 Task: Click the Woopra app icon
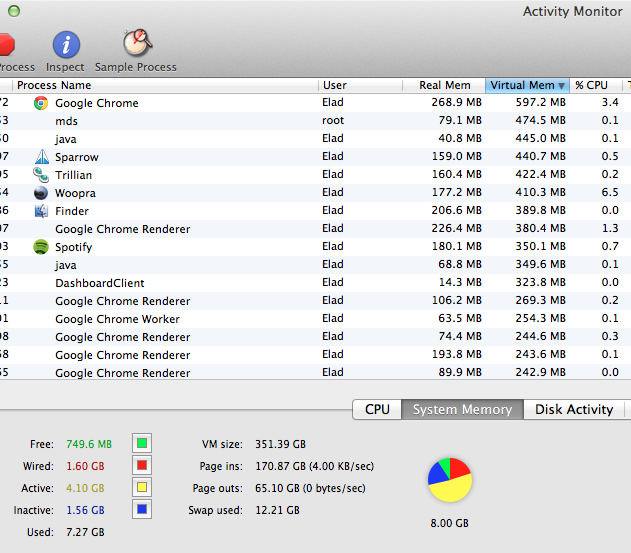click(x=41, y=193)
